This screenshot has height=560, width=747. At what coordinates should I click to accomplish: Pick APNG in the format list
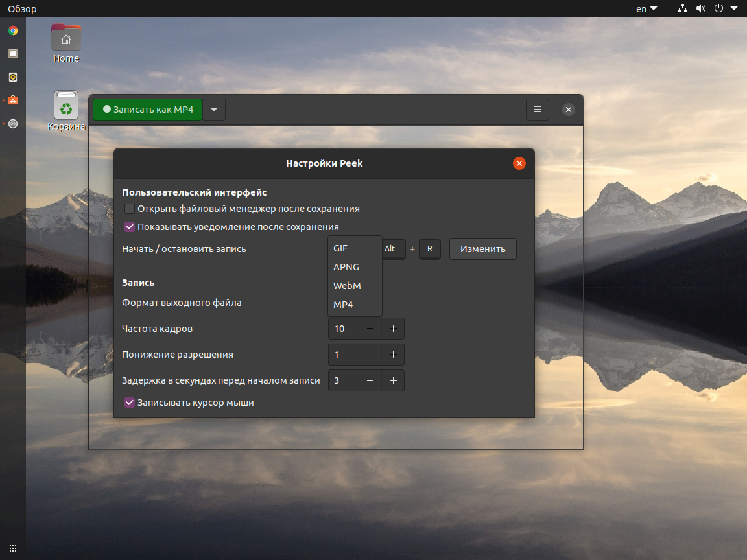(x=346, y=267)
